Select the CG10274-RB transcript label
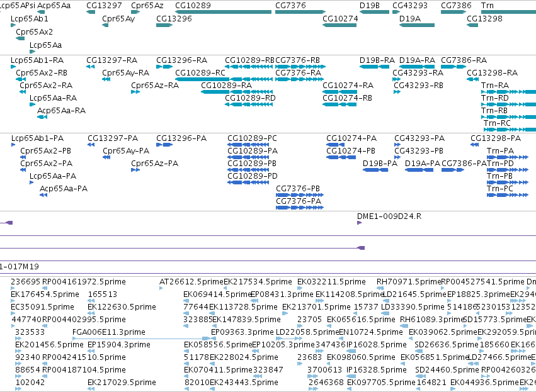This screenshot has width=536, height=392. pyautogui.click(x=347, y=98)
